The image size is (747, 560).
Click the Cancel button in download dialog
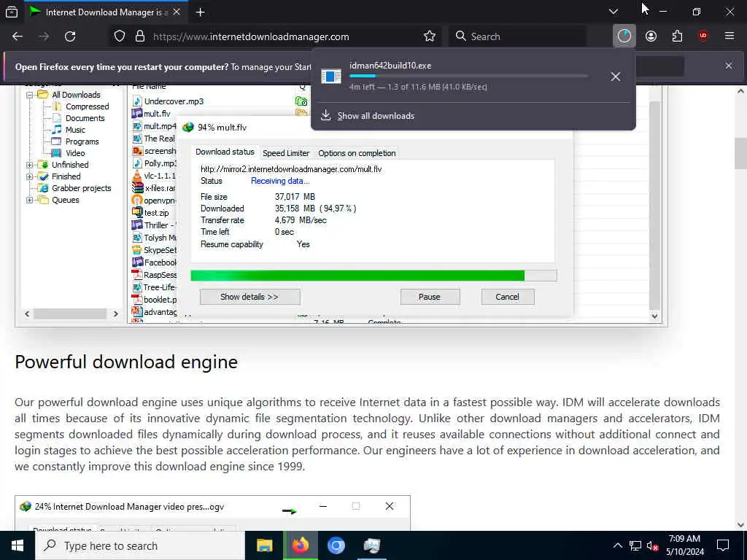(508, 297)
